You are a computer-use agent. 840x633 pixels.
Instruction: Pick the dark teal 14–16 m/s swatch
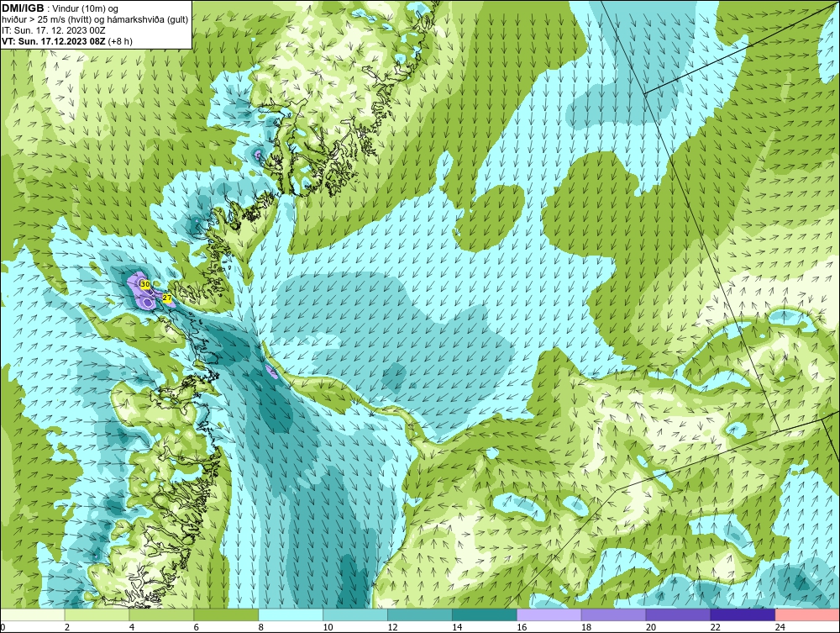click(x=485, y=615)
